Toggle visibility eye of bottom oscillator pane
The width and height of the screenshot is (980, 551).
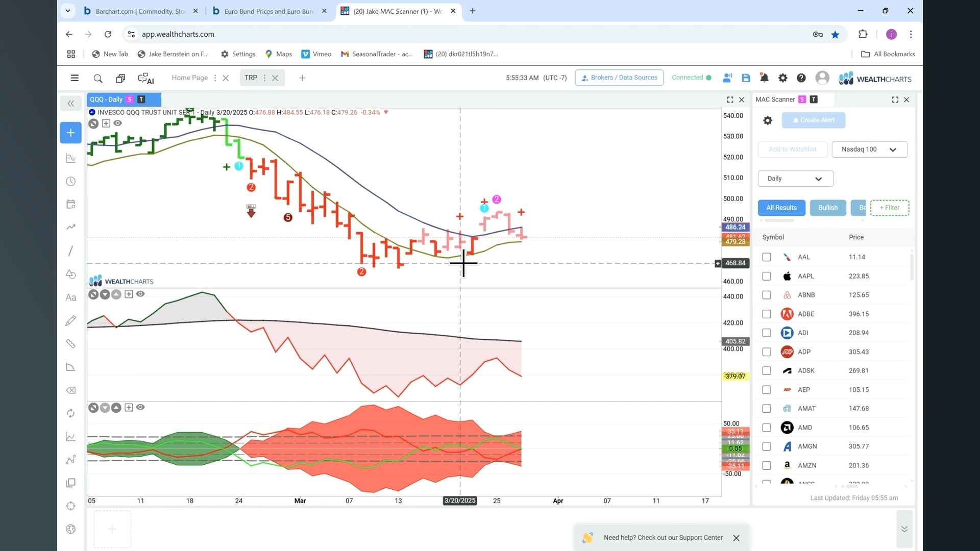140,407
